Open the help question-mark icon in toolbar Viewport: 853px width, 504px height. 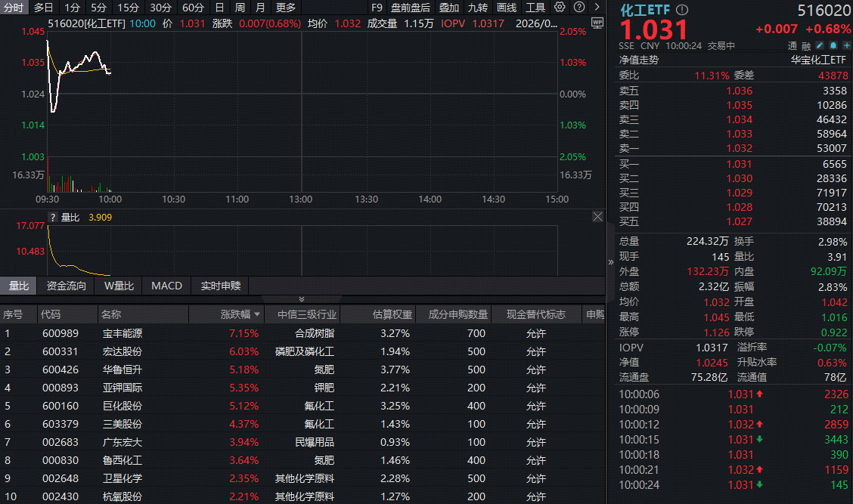[x=578, y=7]
